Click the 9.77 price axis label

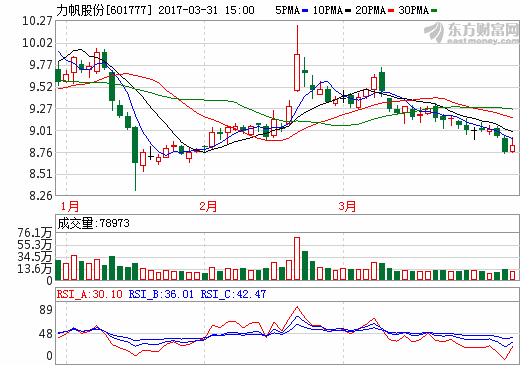point(41,65)
